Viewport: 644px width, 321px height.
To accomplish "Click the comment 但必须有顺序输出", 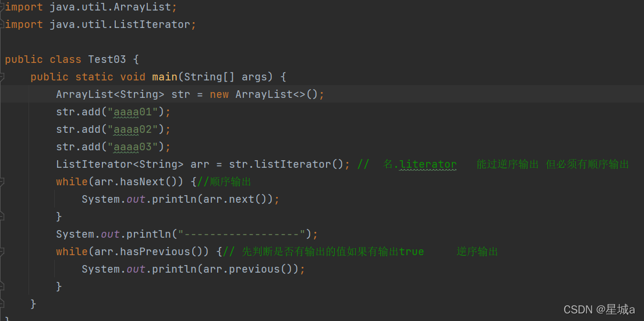I will [x=588, y=164].
